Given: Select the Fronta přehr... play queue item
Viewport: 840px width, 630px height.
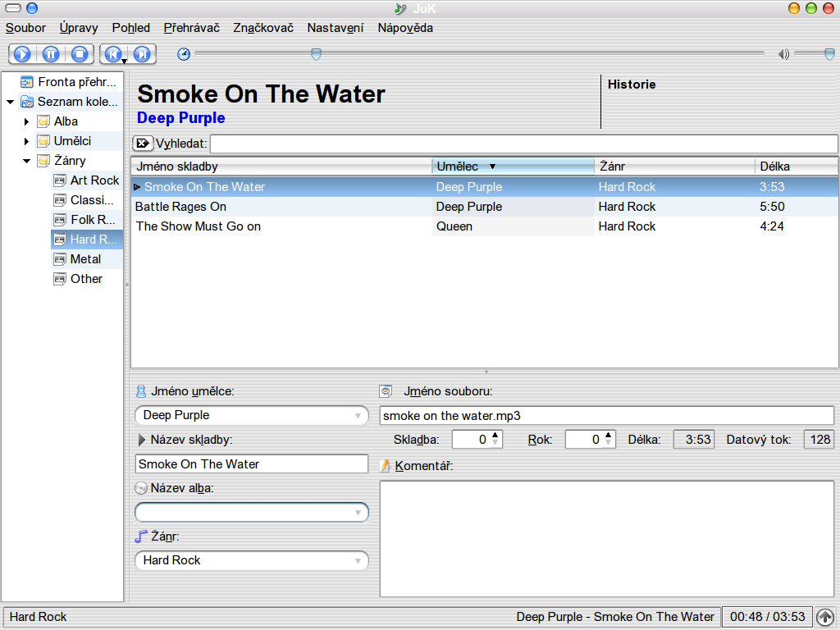Looking at the screenshot, I should (x=71, y=82).
